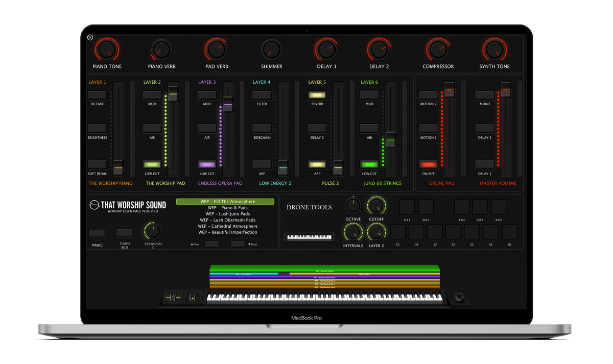The image size is (613, 364).
Task: Go to the previous preset with Prev button
Action: (211, 244)
